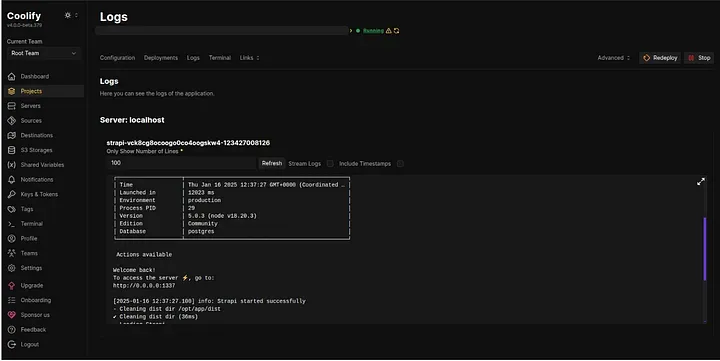720x361 pixels.
Task: Open the S3 Storages database icon
Action: (12, 150)
